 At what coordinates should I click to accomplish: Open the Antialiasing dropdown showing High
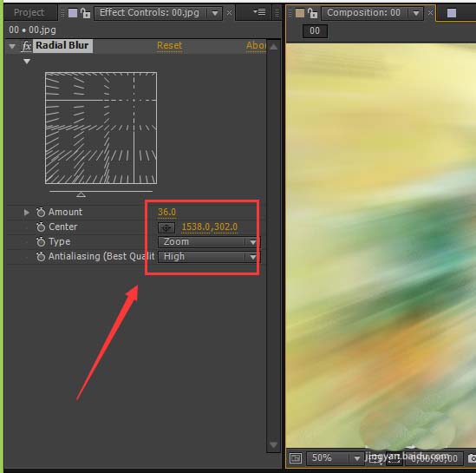tap(209, 257)
